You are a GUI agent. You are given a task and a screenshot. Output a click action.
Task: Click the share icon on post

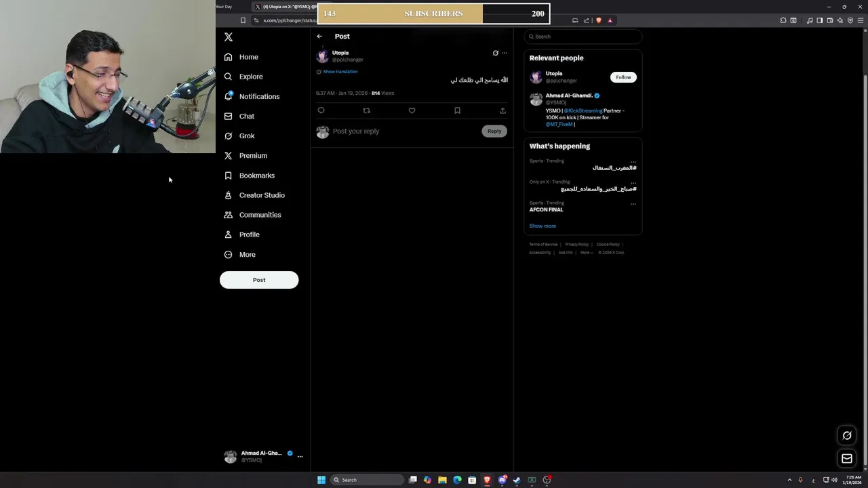tap(502, 110)
